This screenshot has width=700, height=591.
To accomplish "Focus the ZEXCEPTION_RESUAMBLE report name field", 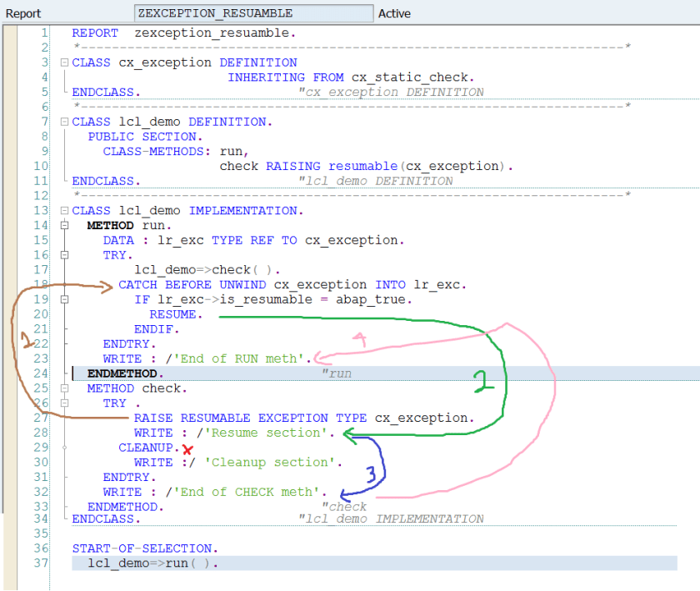I will pyautogui.click(x=253, y=13).
